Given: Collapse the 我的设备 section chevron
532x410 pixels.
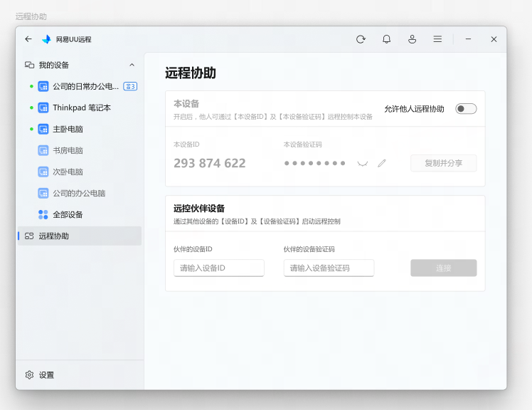Looking at the screenshot, I should (x=132, y=65).
